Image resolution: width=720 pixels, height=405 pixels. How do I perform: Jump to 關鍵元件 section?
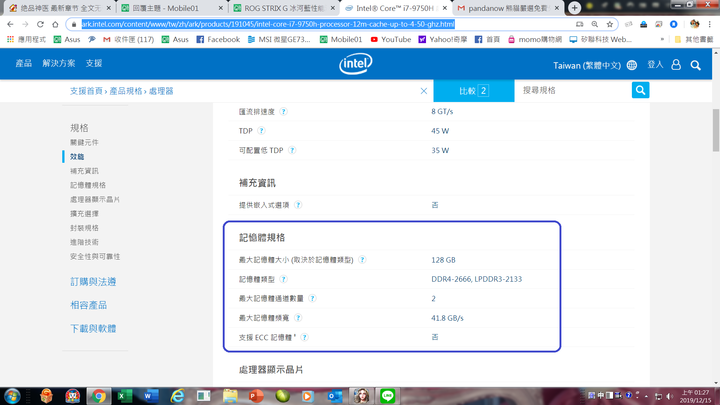click(x=84, y=142)
